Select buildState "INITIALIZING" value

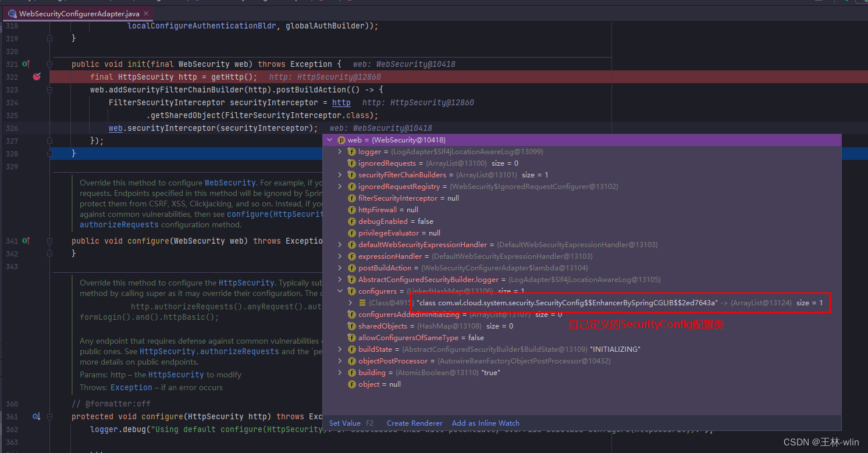(615, 349)
